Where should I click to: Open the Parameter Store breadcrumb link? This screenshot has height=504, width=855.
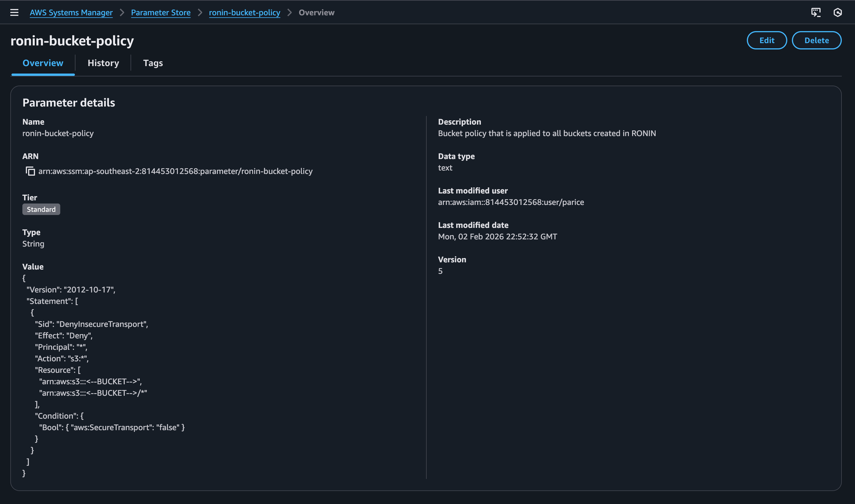coord(161,12)
